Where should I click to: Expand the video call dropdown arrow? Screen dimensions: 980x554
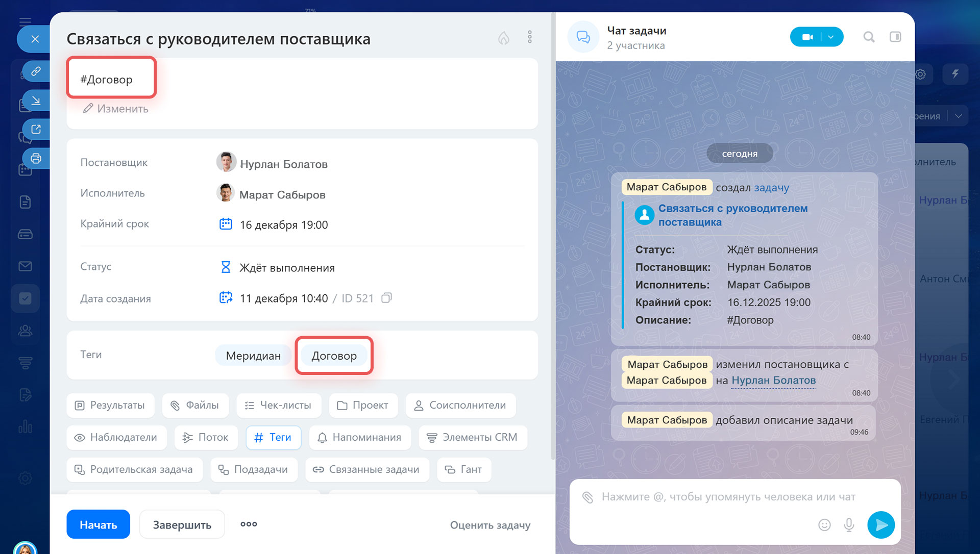pos(831,37)
